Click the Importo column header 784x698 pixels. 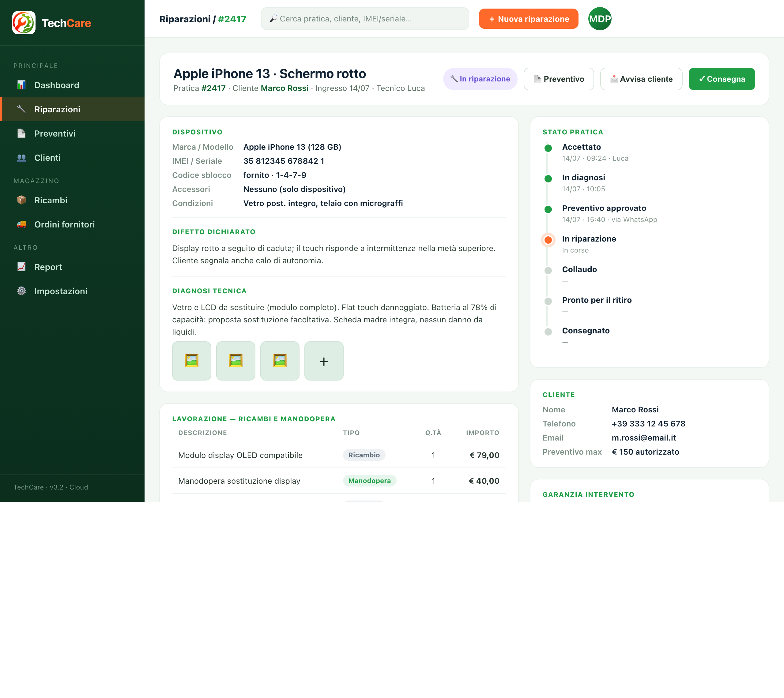[483, 433]
